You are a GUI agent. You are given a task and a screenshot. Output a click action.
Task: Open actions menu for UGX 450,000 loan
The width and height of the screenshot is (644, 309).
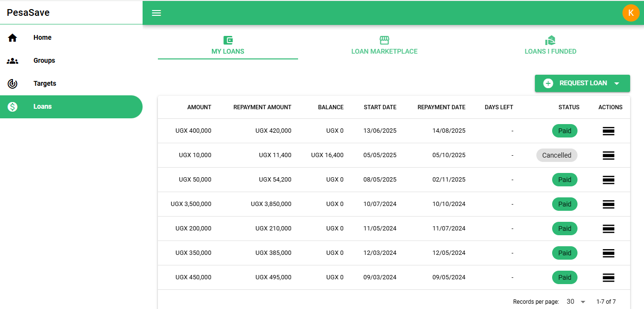point(608,278)
